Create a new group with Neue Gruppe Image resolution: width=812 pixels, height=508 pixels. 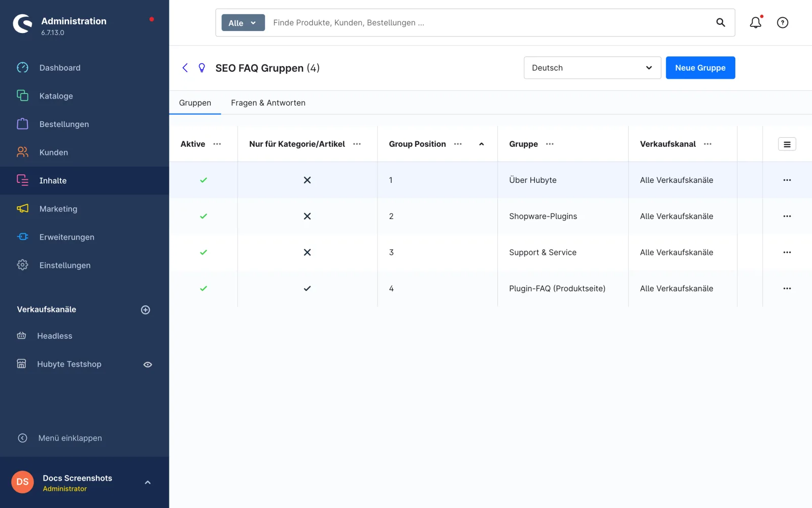pyautogui.click(x=700, y=68)
